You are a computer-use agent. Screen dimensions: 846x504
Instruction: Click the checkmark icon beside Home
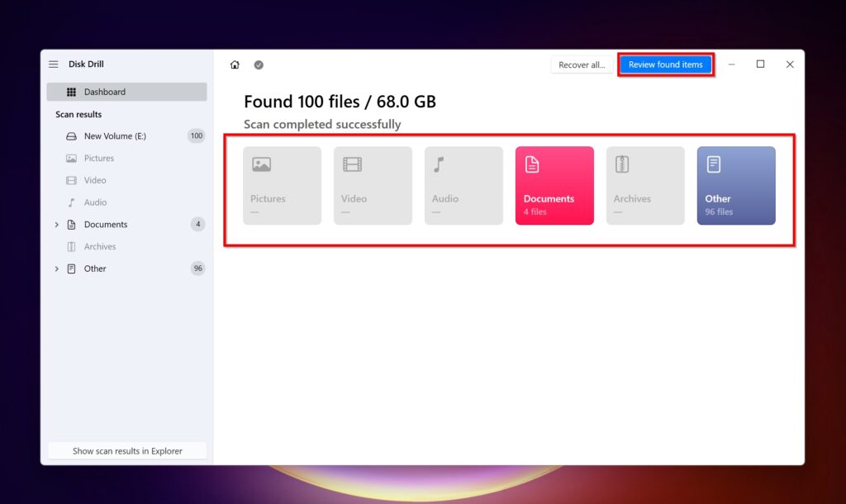click(x=259, y=64)
